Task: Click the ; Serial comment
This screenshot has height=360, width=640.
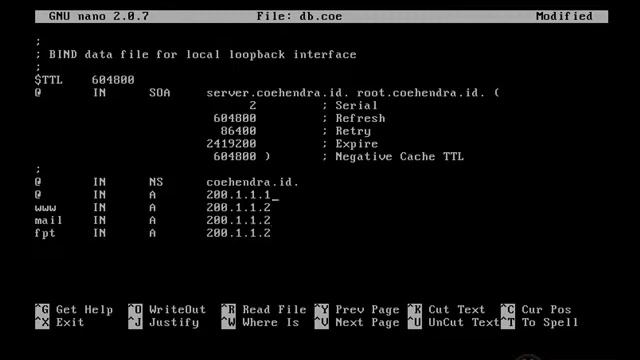Action: coord(350,106)
